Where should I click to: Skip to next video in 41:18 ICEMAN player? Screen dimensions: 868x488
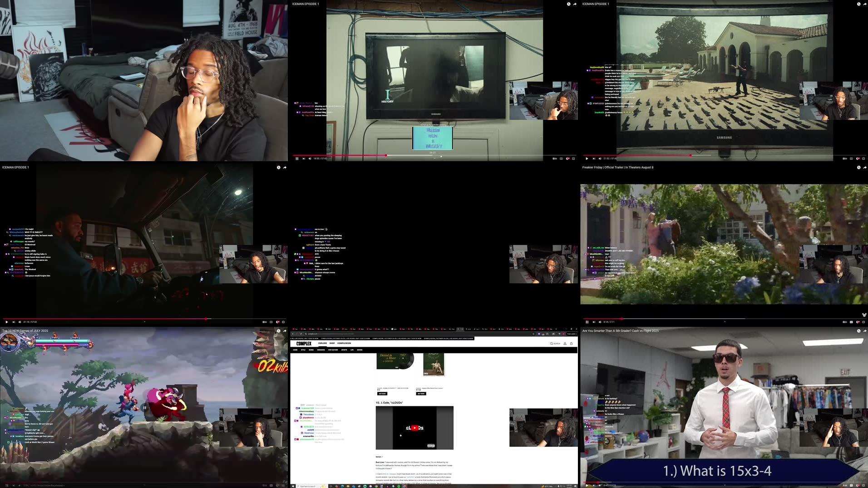click(x=14, y=322)
